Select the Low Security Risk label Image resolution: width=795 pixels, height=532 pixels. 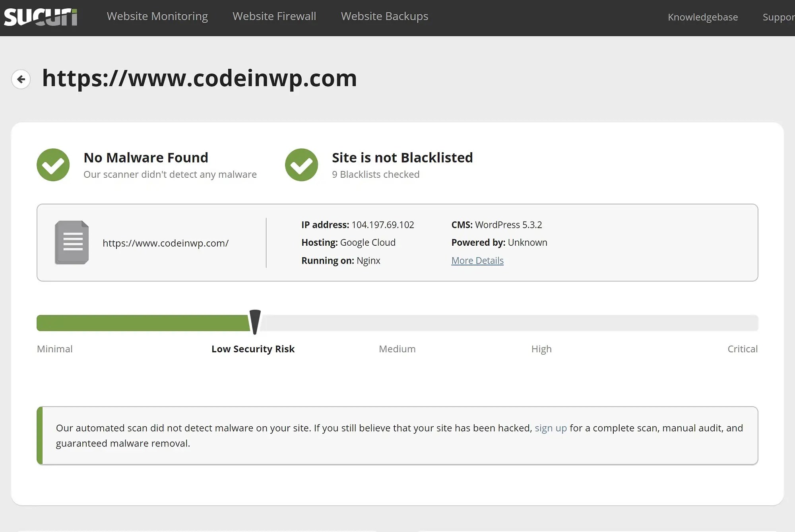(x=253, y=349)
